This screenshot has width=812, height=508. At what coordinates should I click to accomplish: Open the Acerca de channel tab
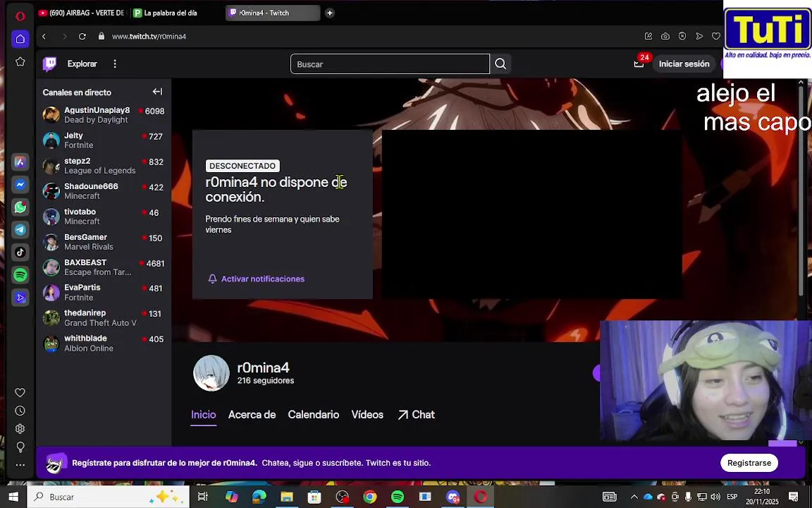point(252,415)
